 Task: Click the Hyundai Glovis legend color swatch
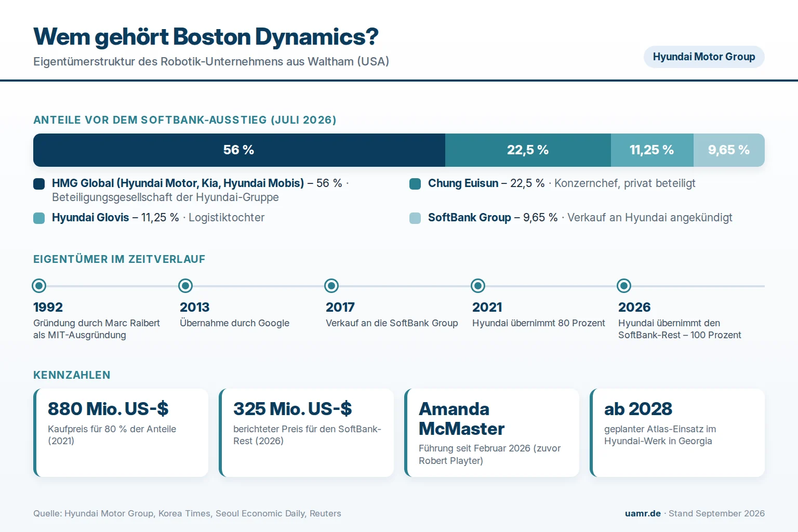click(x=39, y=218)
